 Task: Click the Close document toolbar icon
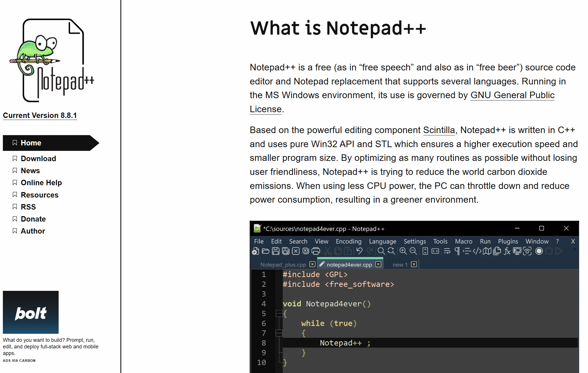(296, 251)
